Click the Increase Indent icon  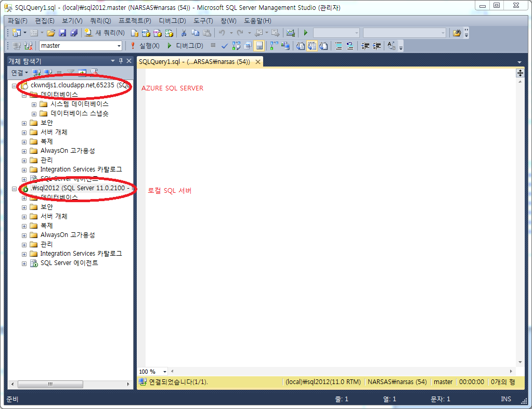click(377, 46)
